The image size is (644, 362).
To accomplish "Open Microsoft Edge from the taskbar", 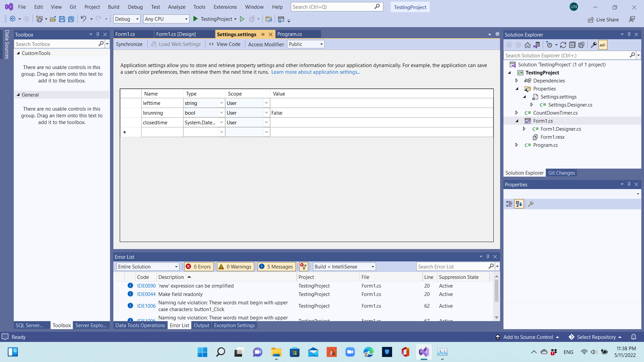I will (x=369, y=352).
